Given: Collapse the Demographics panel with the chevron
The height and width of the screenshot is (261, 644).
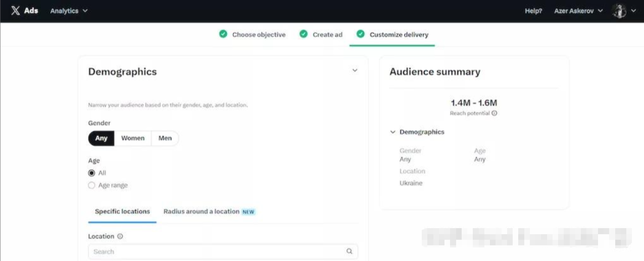Looking at the screenshot, I should [355, 71].
